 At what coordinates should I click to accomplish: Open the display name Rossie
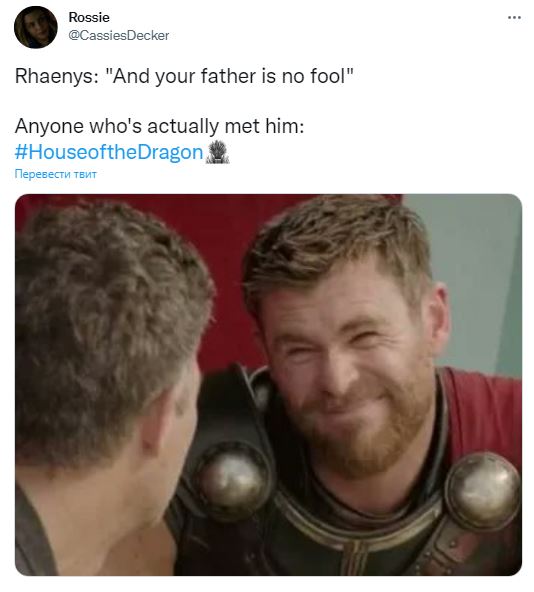click(x=89, y=17)
